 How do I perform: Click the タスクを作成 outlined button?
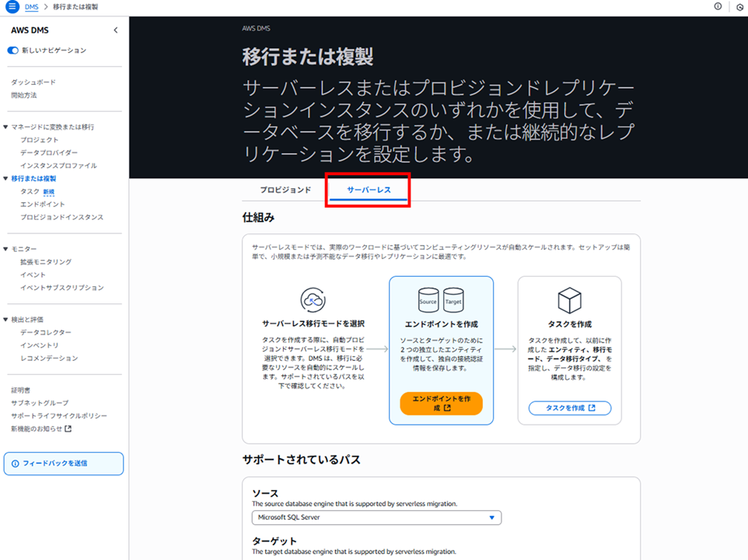tap(570, 408)
